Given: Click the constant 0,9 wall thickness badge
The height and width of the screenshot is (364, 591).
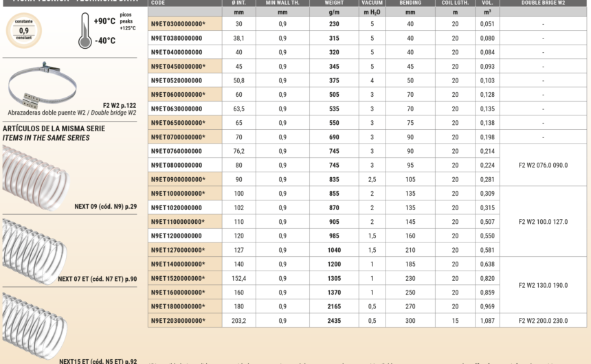Looking at the screenshot, I should pyautogui.click(x=24, y=31).
